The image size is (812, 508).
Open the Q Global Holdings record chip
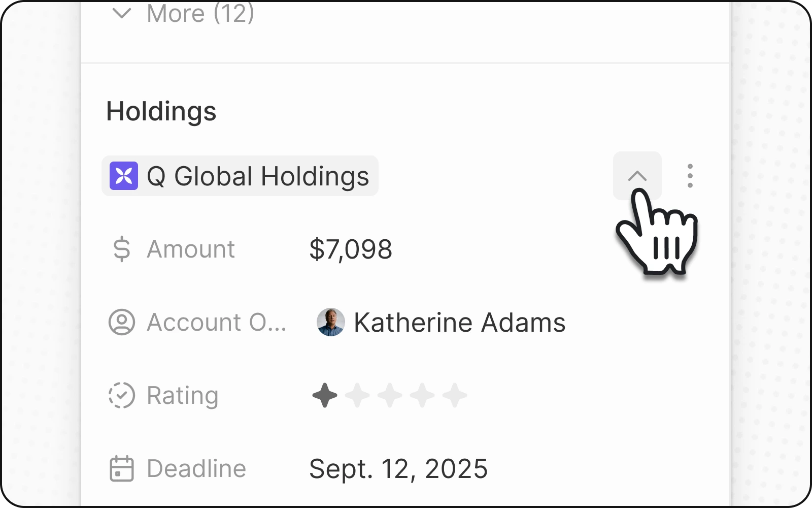pyautogui.click(x=257, y=176)
